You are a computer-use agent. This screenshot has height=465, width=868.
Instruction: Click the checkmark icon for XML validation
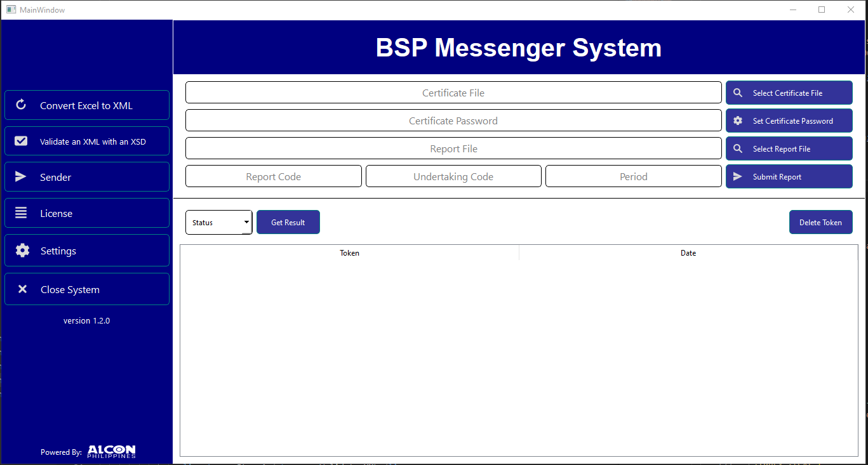pos(22,141)
